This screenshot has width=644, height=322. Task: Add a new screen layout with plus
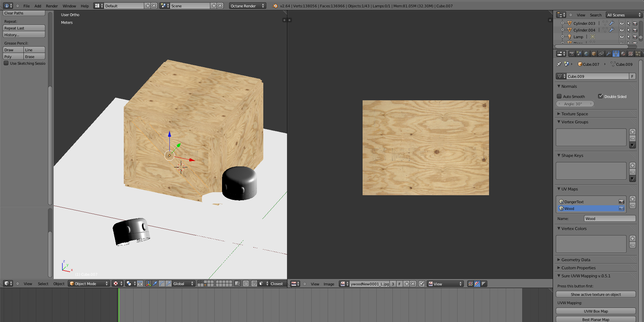[148, 6]
